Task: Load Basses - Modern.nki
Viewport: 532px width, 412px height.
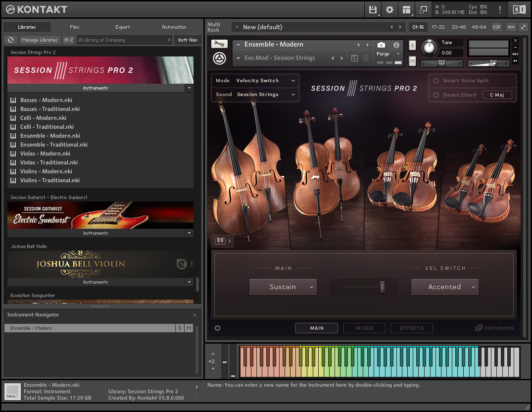Action: [46, 100]
